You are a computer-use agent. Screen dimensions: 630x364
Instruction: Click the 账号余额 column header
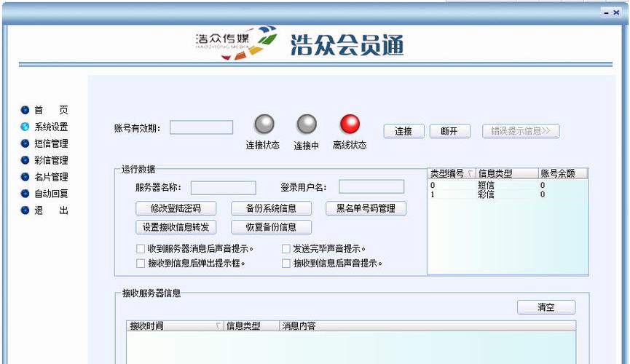point(563,173)
